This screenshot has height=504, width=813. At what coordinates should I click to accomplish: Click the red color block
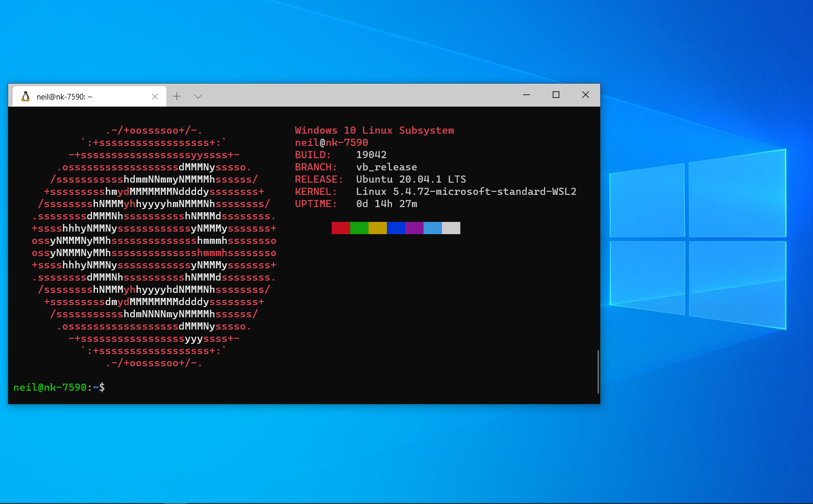341,228
